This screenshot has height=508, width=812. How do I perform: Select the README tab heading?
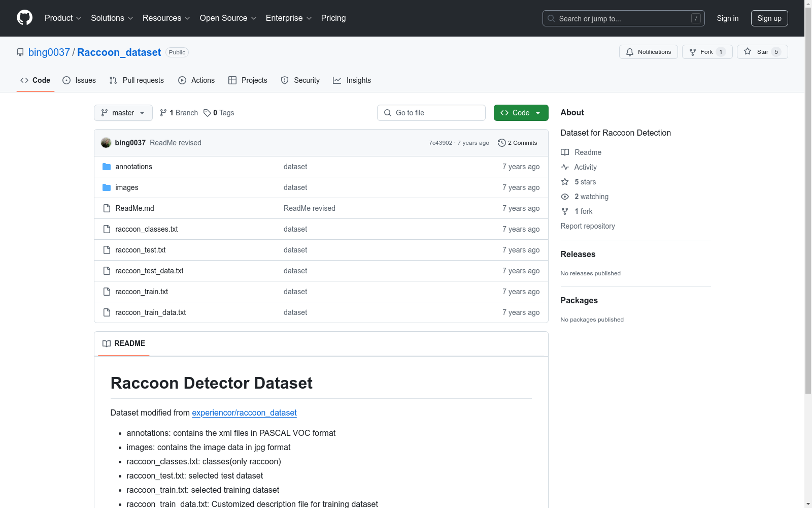click(124, 343)
